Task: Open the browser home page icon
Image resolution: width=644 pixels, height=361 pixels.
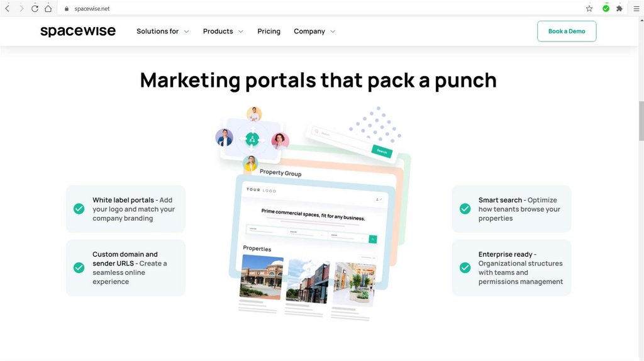Action: click(48, 8)
